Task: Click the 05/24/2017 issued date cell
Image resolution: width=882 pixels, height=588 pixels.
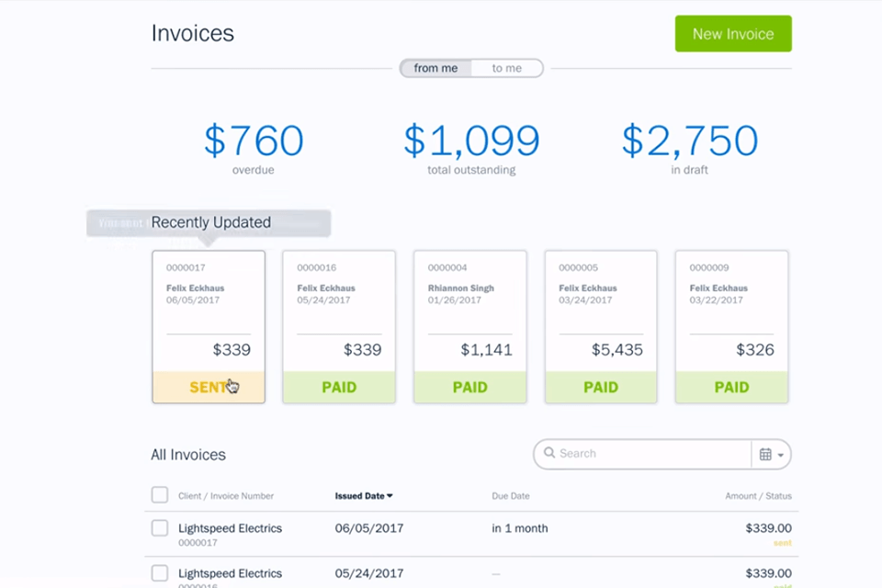Action: pyautogui.click(x=369, y=572)
